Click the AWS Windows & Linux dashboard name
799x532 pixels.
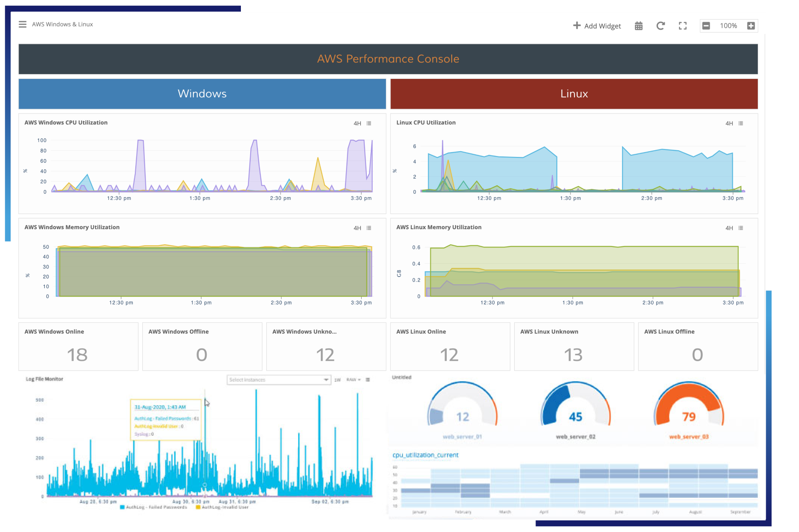[63, 24]
